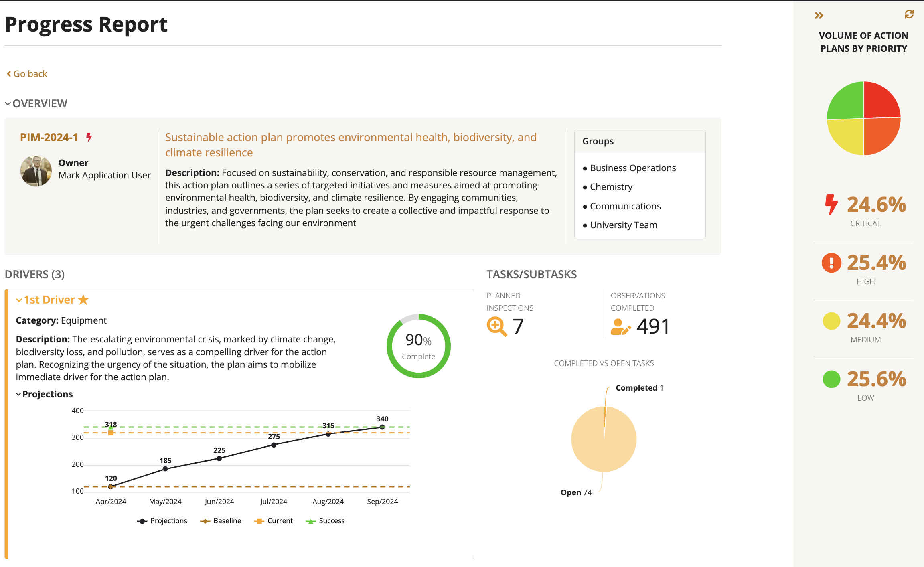The image size is (924, 567).
Task: Click the observations completed user-edit icon
Action: point(620,326)
